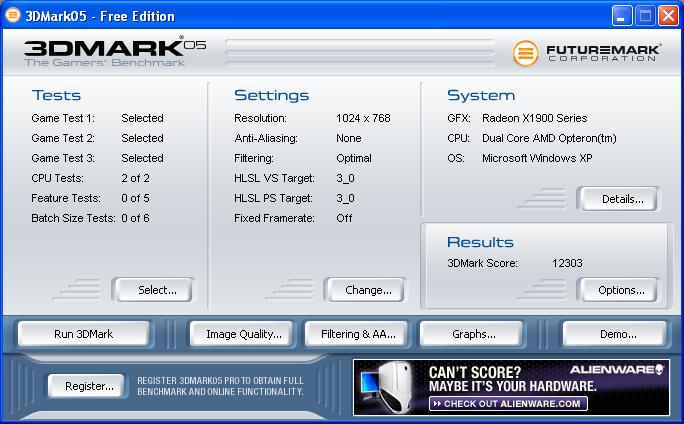Click the Register button
This screenshot has width=684, height=424.
tap(87, 386)
